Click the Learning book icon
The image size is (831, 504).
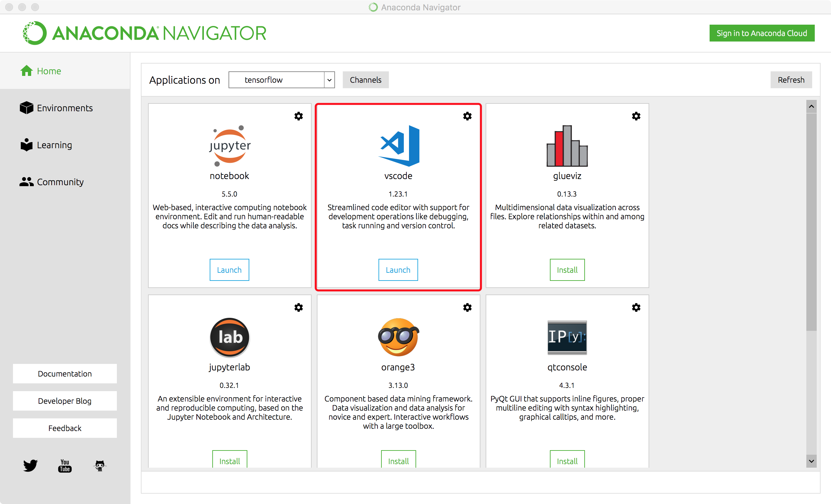(x=26, y=145)
